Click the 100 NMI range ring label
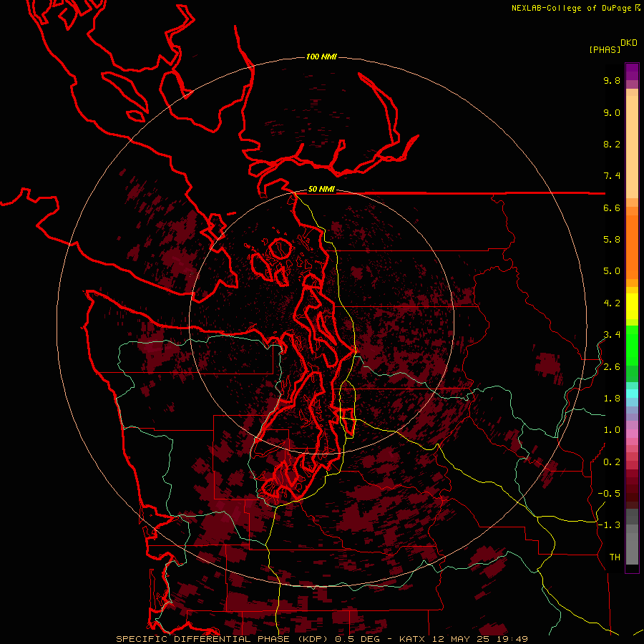 tap(321, 57)
